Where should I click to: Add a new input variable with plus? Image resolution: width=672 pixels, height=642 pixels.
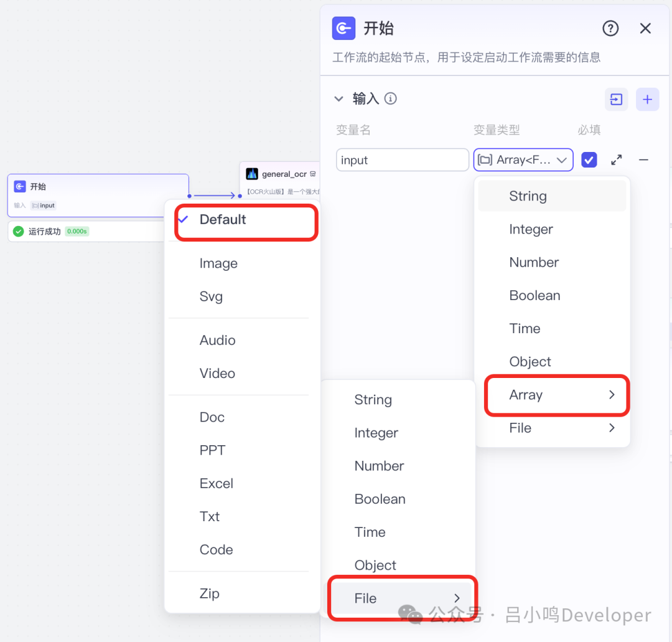647,100
